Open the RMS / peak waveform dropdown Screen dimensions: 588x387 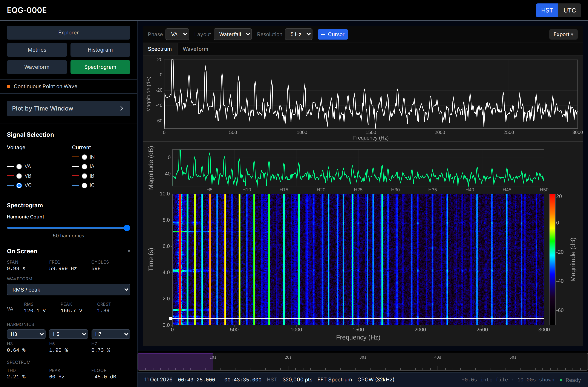pos(68,289)
